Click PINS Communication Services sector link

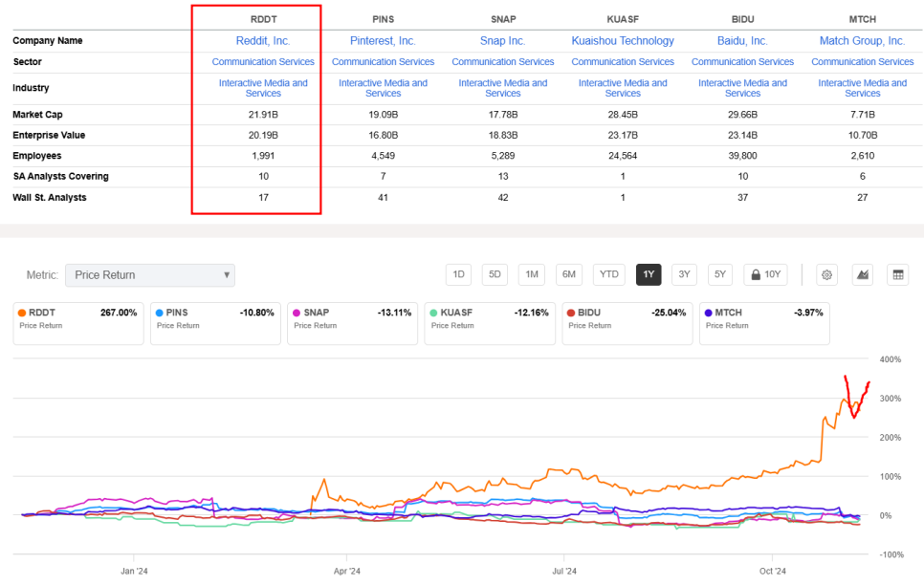383,62
